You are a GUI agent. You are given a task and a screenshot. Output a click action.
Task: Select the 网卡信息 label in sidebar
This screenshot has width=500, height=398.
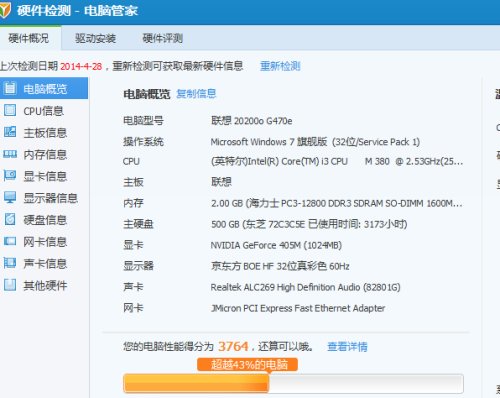(x=45, y=242)
